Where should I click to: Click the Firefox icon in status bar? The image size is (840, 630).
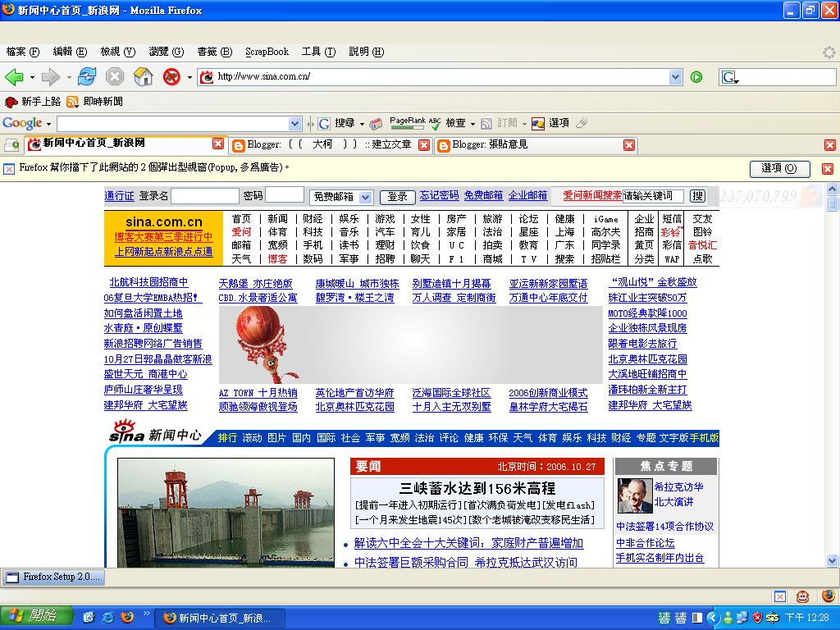829,596
